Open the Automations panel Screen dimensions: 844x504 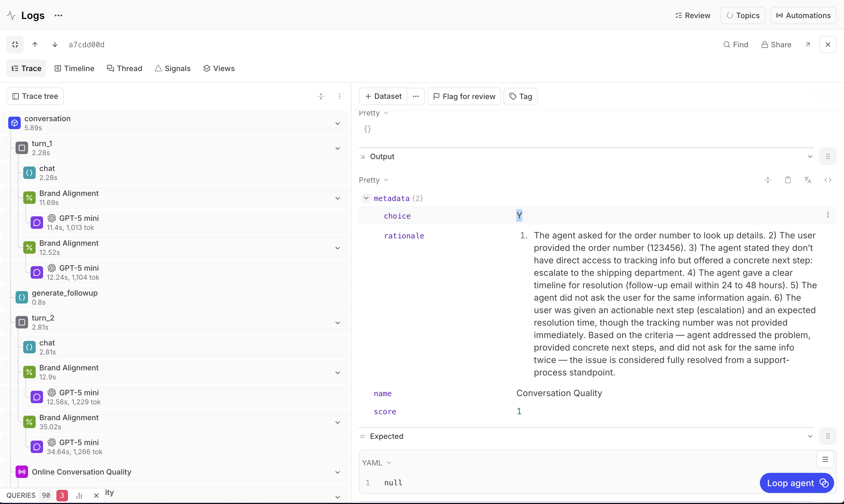pyautogui.click(x=803, y=15)
